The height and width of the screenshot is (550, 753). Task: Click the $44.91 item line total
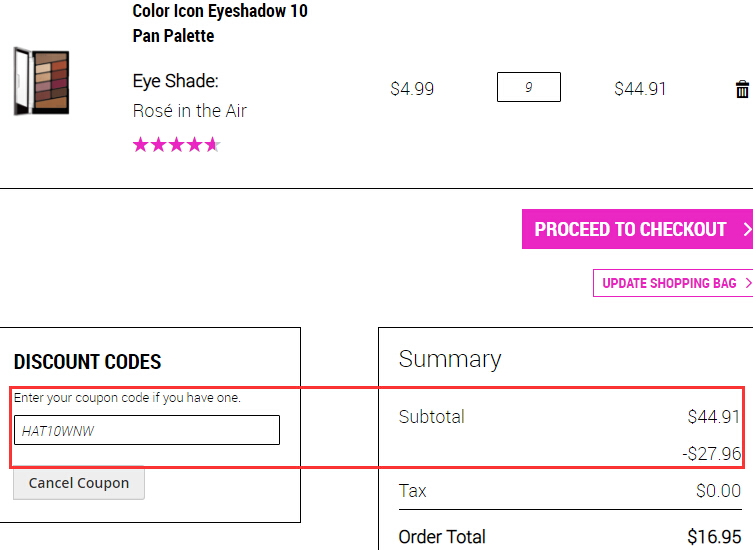point(640,89)
